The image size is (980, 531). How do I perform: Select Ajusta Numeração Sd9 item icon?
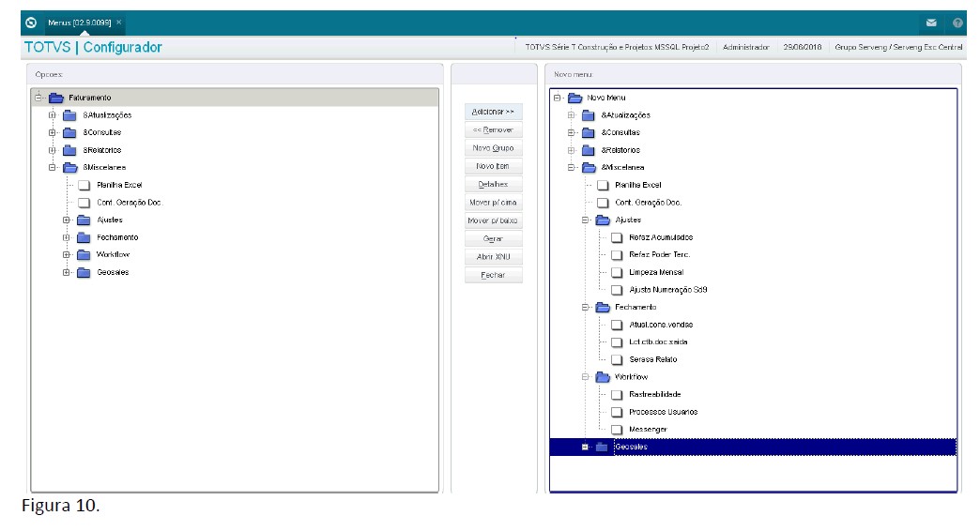(617, 290)
